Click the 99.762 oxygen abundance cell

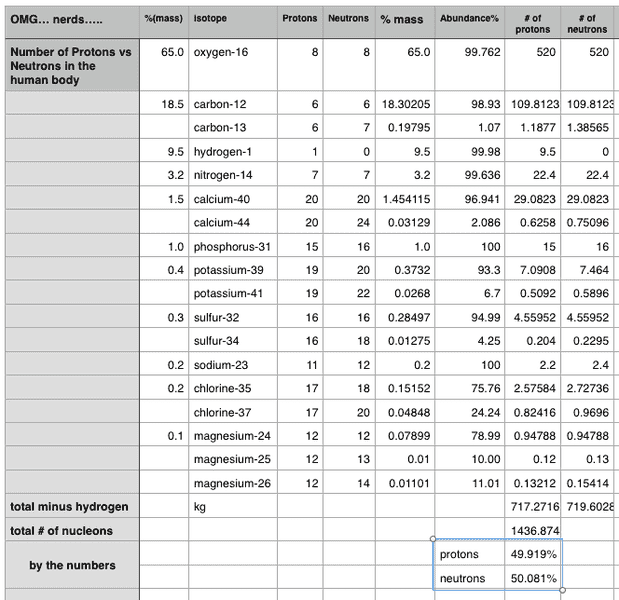(469, 65)
